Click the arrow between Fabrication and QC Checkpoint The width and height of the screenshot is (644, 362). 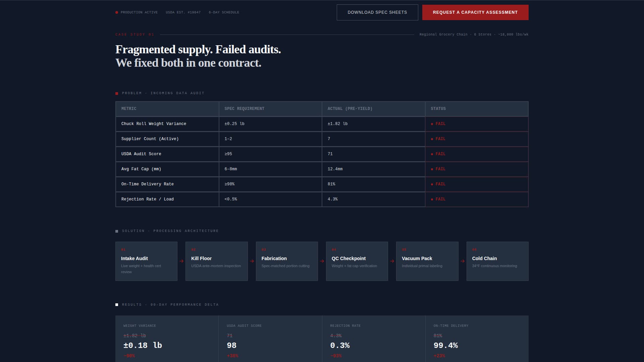[321, 261]
